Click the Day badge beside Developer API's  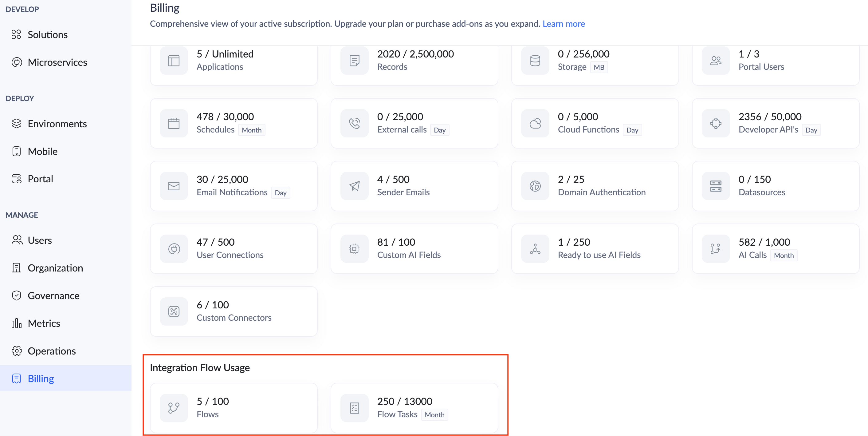pyautogui.click(x=811, y=130)
